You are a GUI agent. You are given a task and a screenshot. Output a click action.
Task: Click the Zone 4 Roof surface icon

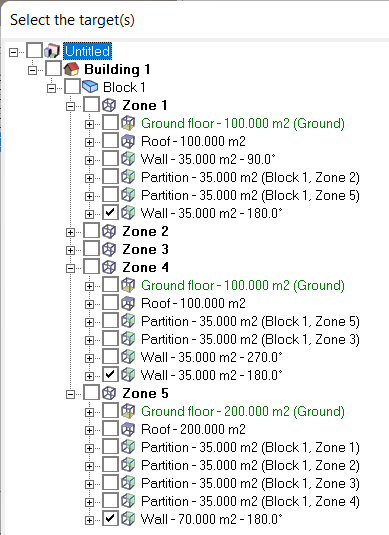[x=128, y=303]
